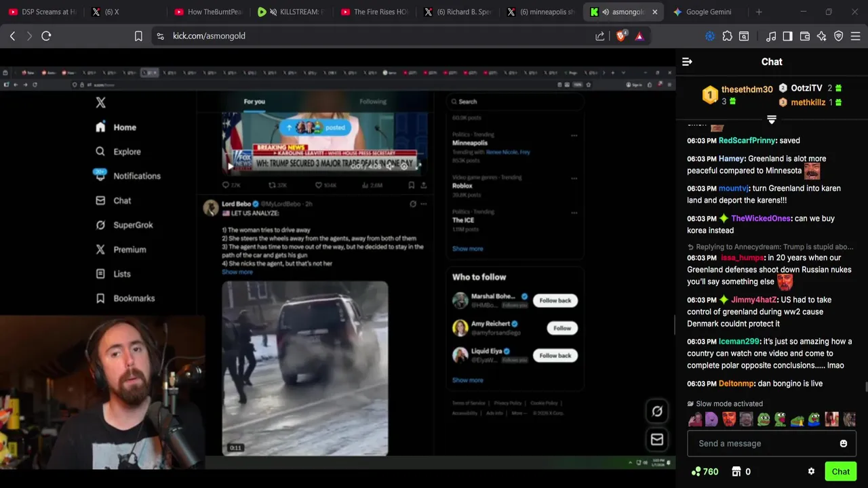868x488 pixels.
Task: Switch to How TheBurntPeanut tab
Action: click(x=208, y=12)
